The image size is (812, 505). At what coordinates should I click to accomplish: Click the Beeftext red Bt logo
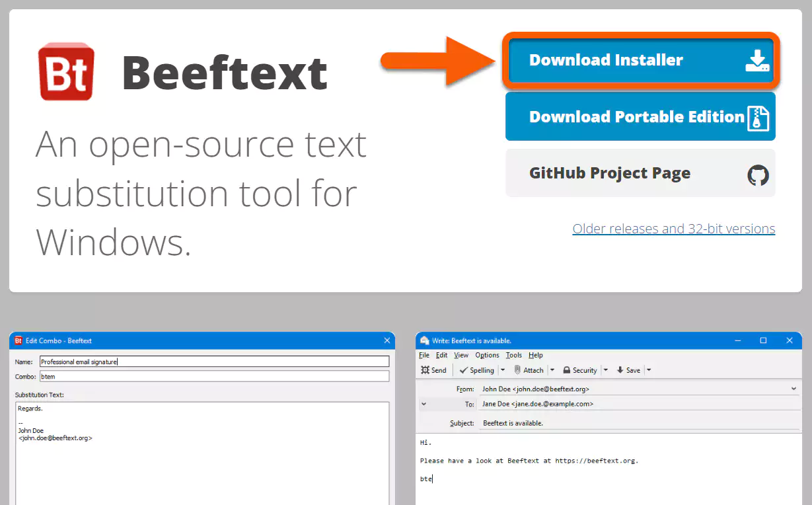(66, 72)
